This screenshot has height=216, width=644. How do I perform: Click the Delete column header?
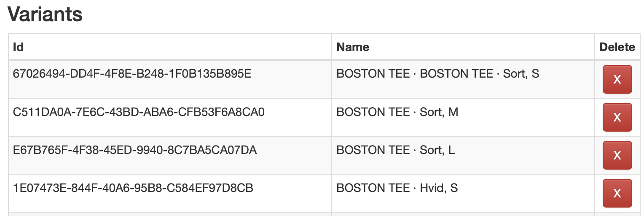(x=617, y=47)
